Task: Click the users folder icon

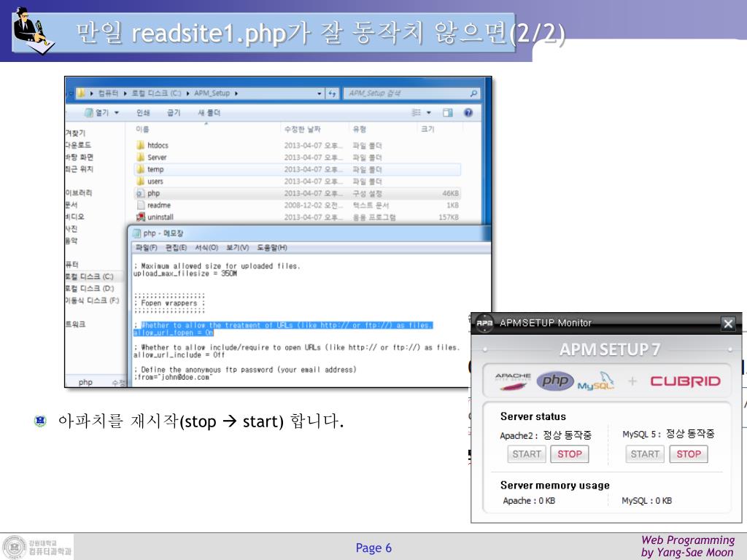Action: pos(140,181)
